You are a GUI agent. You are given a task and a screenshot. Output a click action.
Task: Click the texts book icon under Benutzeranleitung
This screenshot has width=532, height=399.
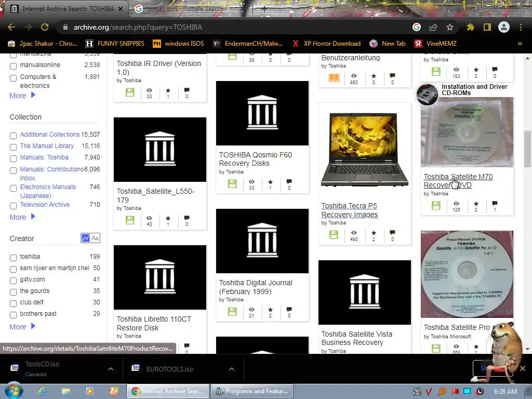(x=334, y=78)
